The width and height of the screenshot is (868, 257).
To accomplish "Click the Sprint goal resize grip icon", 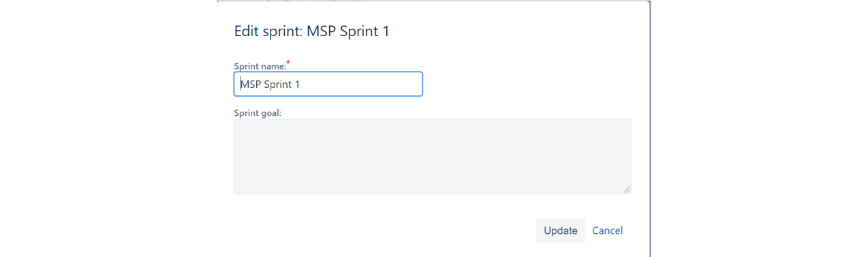I will pos(626,189).
